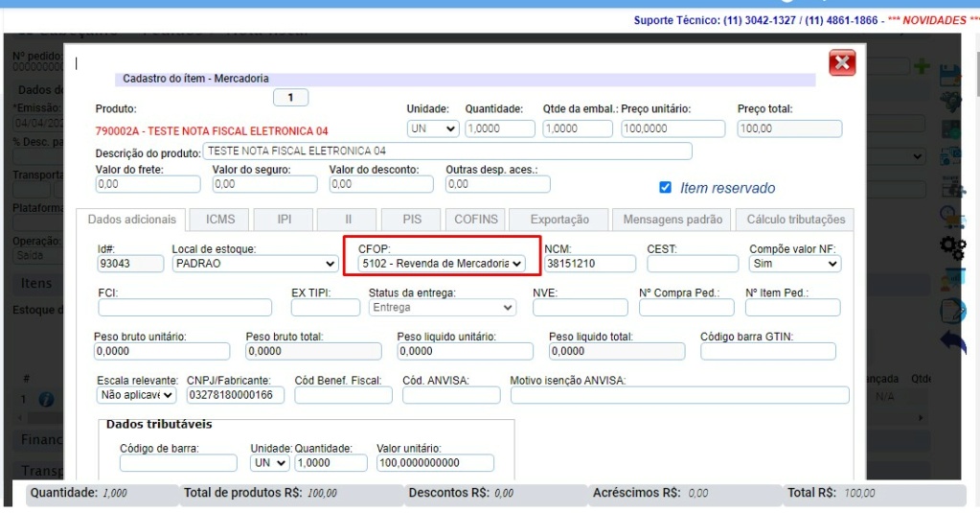
Task: Switch to the PIS tab
Action: [x=411, y=220]
